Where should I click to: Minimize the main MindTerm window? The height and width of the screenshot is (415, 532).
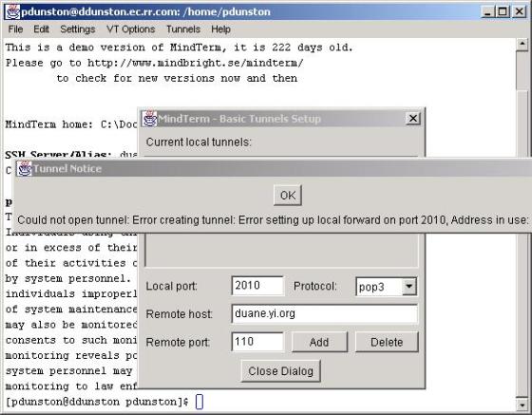pos(487,11)
